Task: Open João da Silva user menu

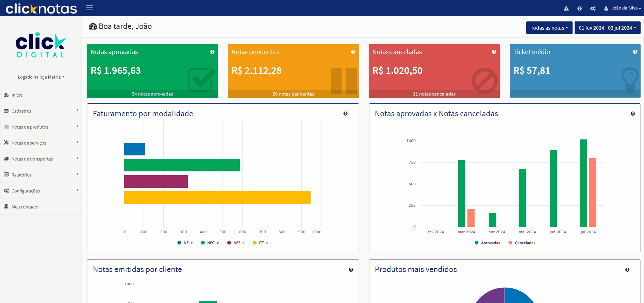Action: tap(623, 8)
